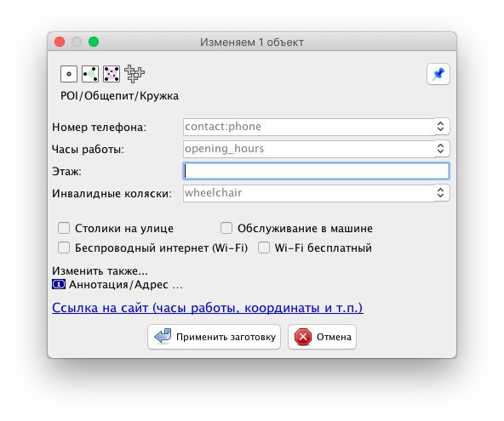
Task: Tick Беспроводный интернет (Wi-Fi) checkbox
Action: (x=64, y=247)
